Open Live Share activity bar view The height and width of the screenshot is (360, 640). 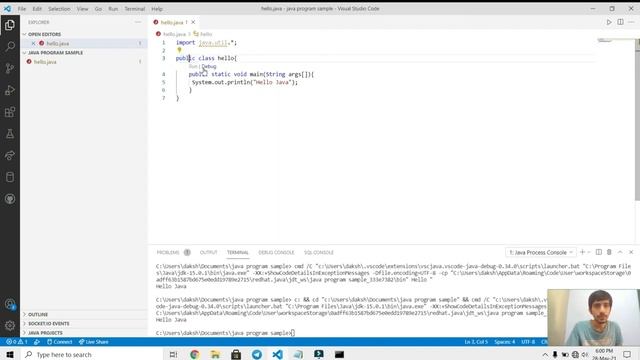pos(10,156)
